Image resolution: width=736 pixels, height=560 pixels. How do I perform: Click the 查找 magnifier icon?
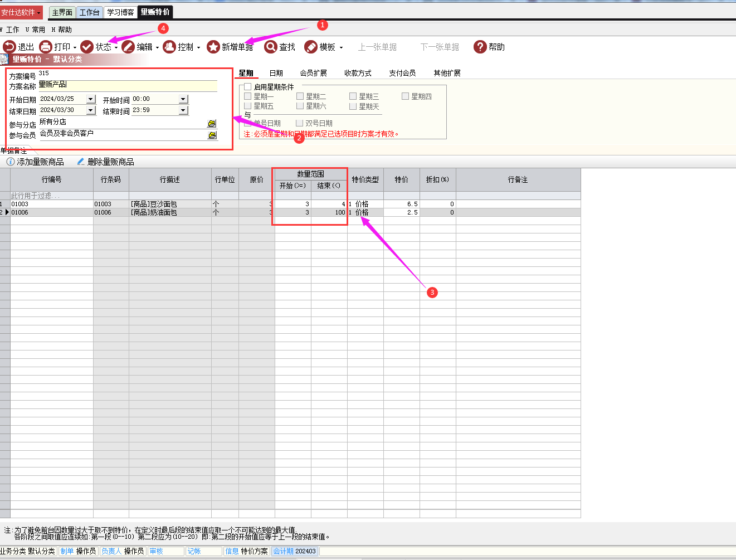[271, 47]
